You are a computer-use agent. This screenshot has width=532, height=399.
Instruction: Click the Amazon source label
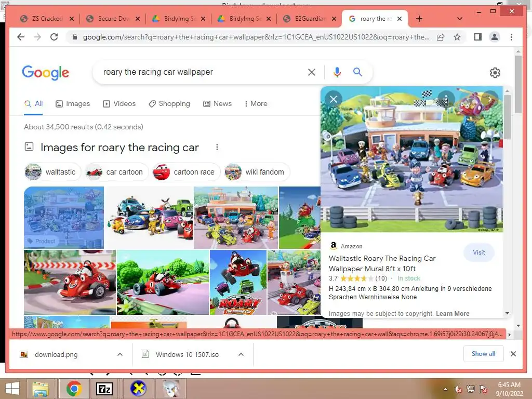point(351,246)
